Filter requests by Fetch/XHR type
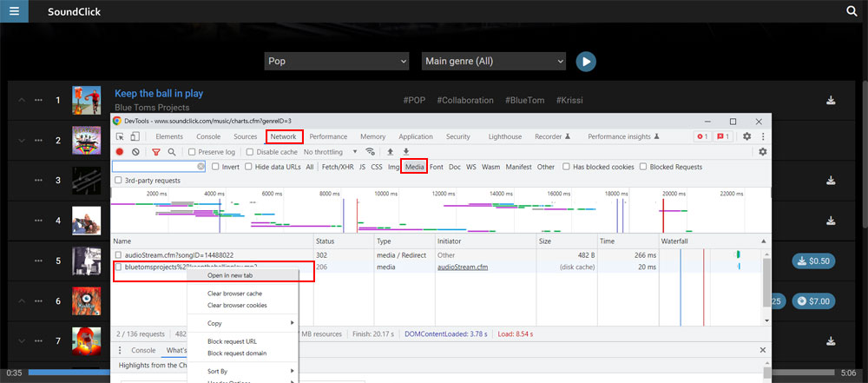 click(x=338, y=167)
